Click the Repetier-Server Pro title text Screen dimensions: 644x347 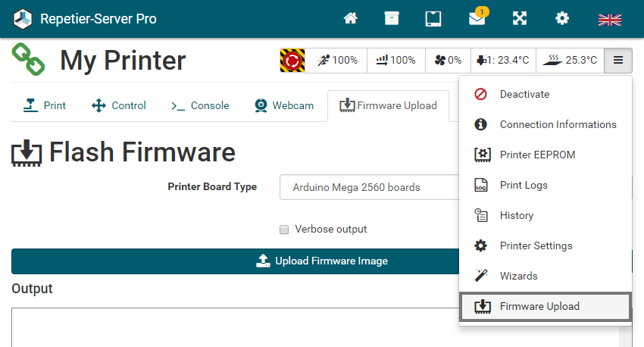pos(98,19)
